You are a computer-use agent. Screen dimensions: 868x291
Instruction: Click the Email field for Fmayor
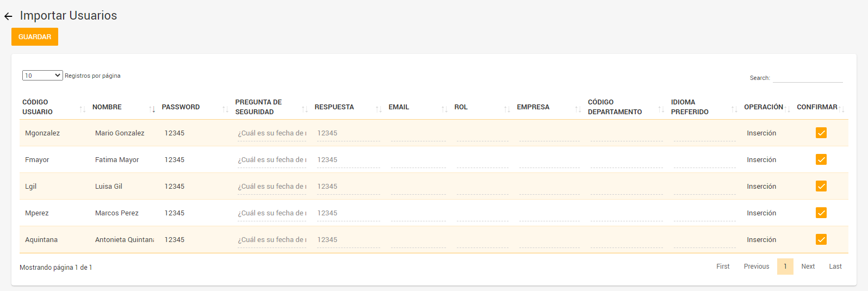coord(418,160)
